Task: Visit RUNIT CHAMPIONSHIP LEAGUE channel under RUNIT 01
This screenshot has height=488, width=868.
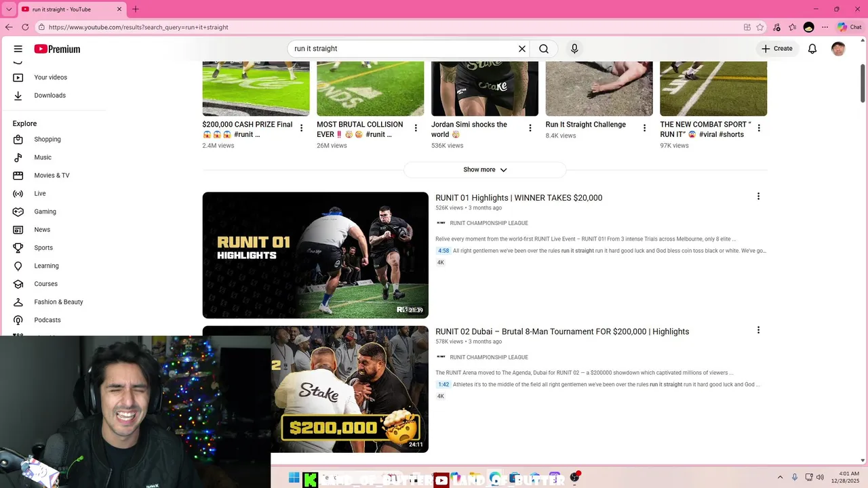Action: click(488, 223)
